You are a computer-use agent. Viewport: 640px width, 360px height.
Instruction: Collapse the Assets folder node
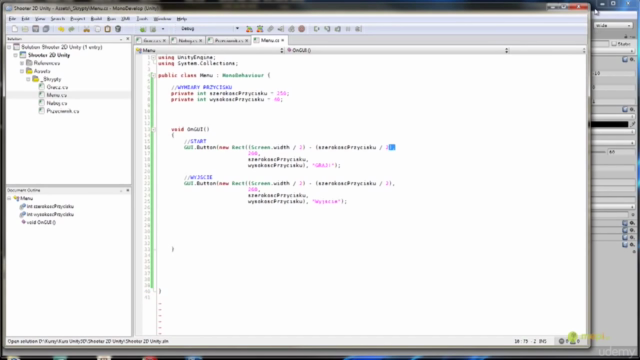coord(22,71)
